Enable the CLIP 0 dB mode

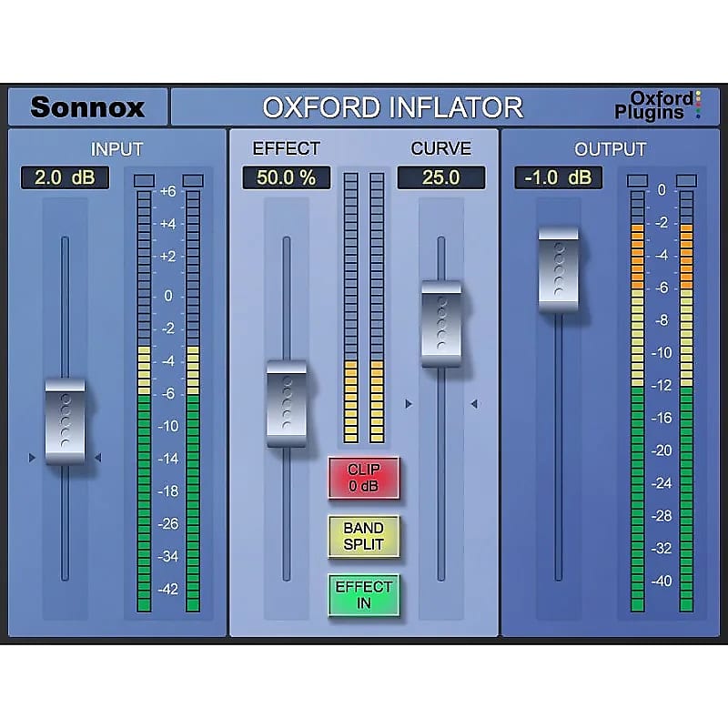(363, 477)
